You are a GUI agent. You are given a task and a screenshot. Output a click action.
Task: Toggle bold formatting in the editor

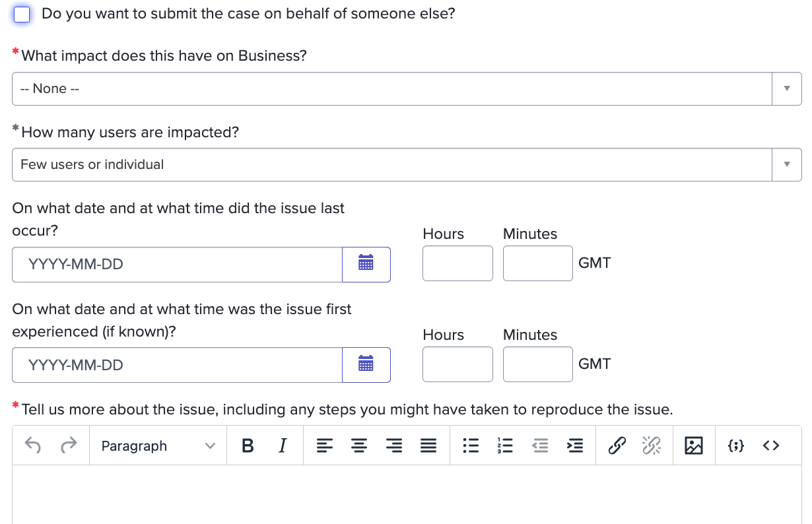point(248,446)
